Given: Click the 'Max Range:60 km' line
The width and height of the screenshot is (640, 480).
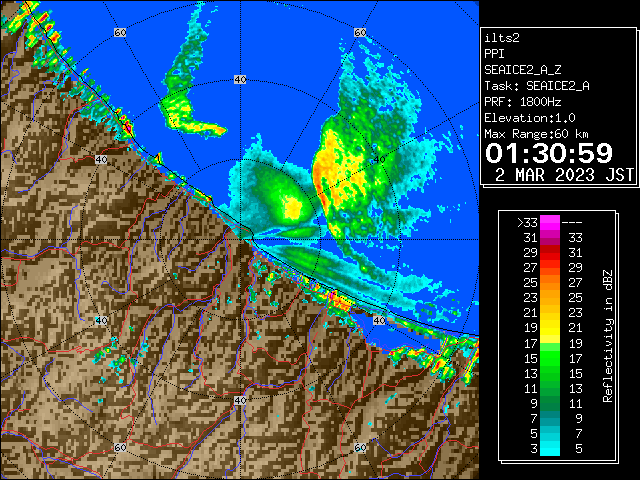Looking at the screenshot, I should pyautogui.click(x=536, y=134).
